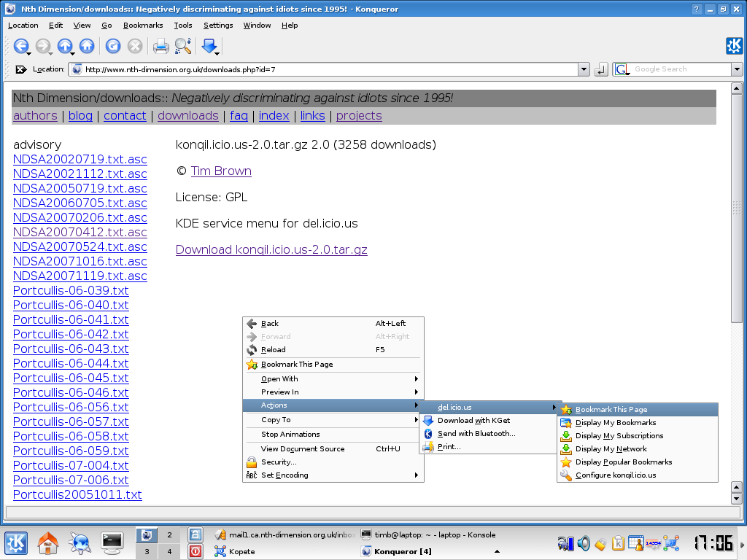Open NDSA20070412.txt.asc advisory link
Screen dimensions: 747x560
tap(80, 233)
